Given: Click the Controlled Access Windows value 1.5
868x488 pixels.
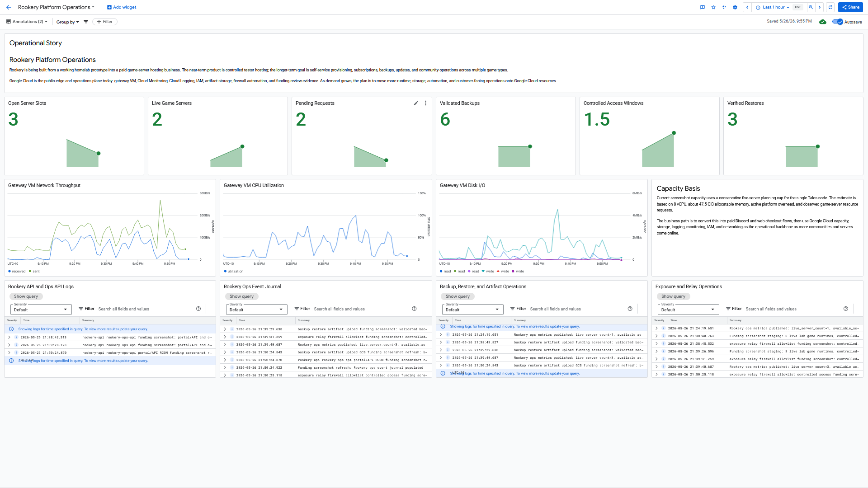Looking at the screenshot, I should pos(597,119).
